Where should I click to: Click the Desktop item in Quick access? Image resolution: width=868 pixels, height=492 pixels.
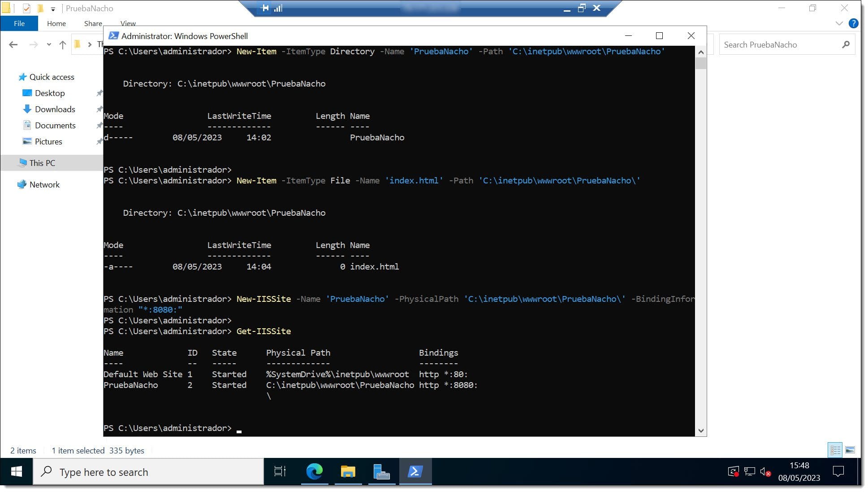click(49, 93)
